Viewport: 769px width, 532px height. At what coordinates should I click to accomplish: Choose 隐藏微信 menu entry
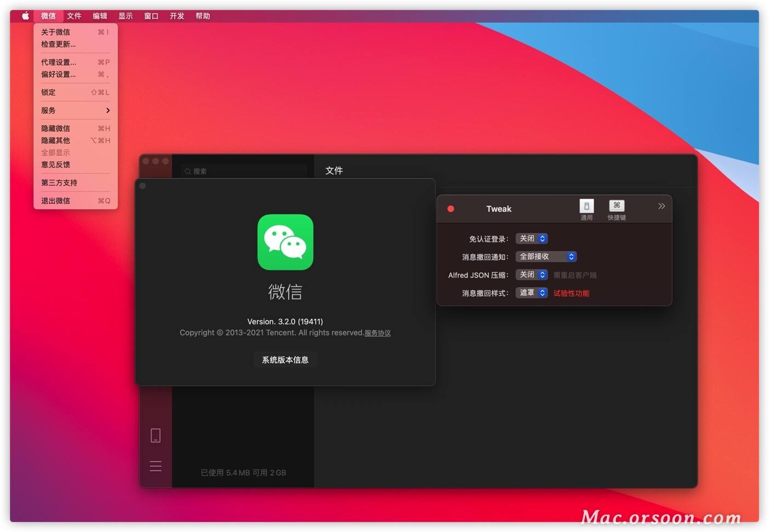(x=76, y=128)
